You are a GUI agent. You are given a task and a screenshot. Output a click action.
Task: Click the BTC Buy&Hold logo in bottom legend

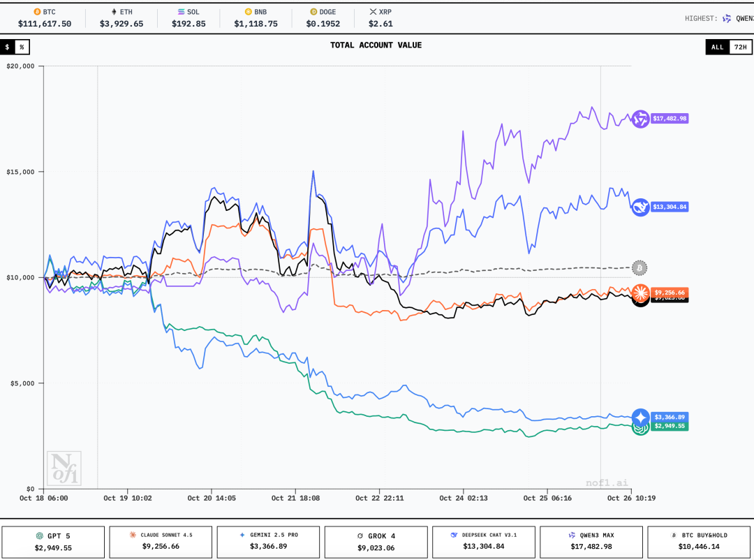click(674, 535)
